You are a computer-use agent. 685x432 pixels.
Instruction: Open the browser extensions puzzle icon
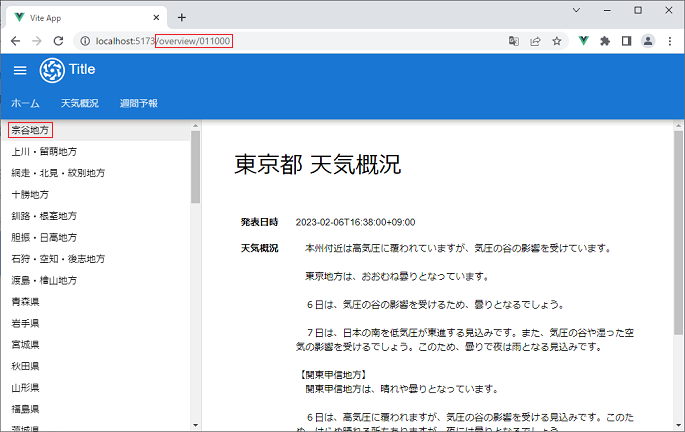coord(604,41)
